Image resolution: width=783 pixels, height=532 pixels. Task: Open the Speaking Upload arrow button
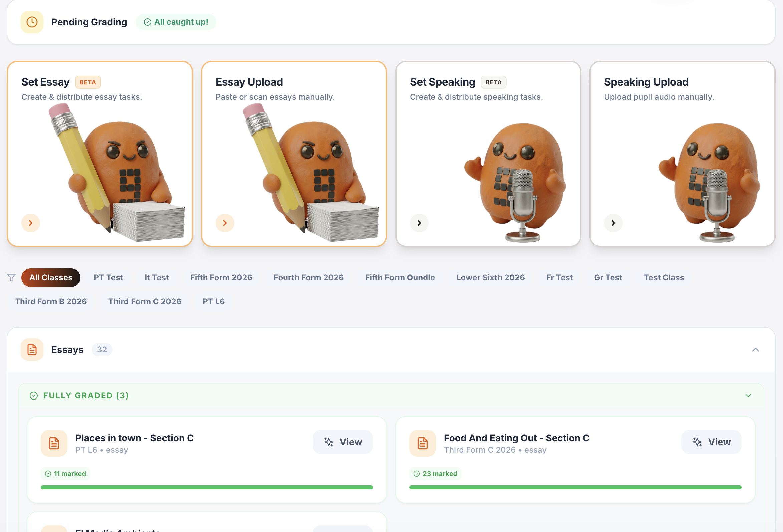tap(613, 223)
